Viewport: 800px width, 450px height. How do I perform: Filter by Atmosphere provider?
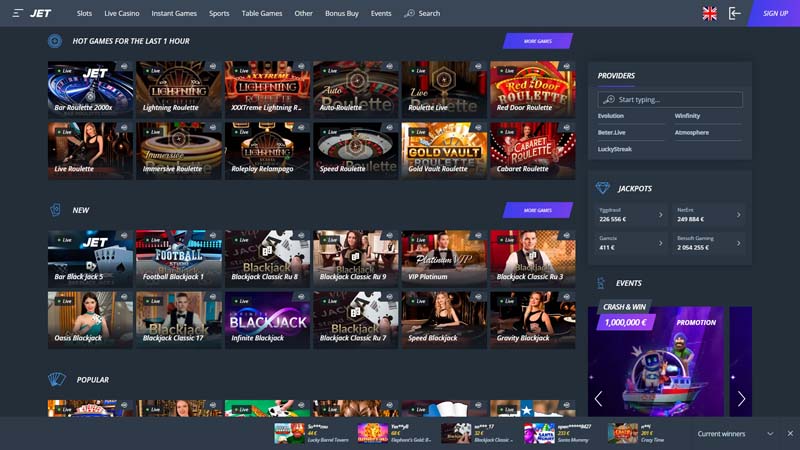pos(692,133)
